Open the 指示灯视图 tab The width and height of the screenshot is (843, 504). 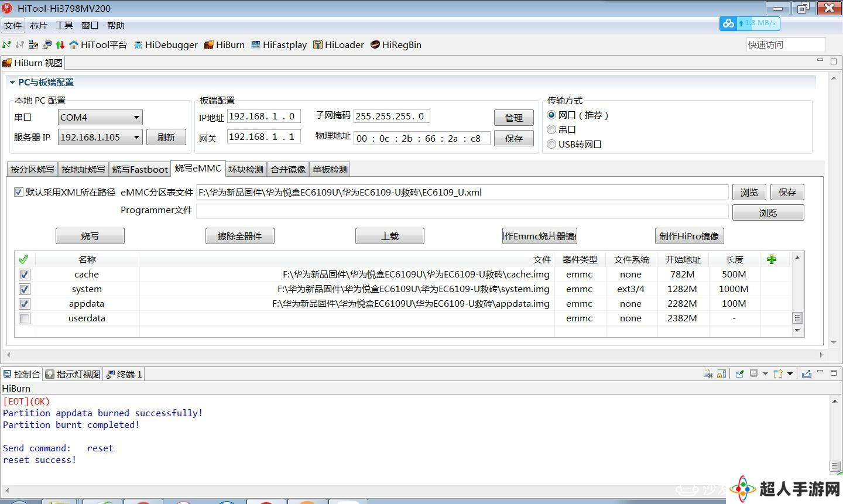coord(73,374)
